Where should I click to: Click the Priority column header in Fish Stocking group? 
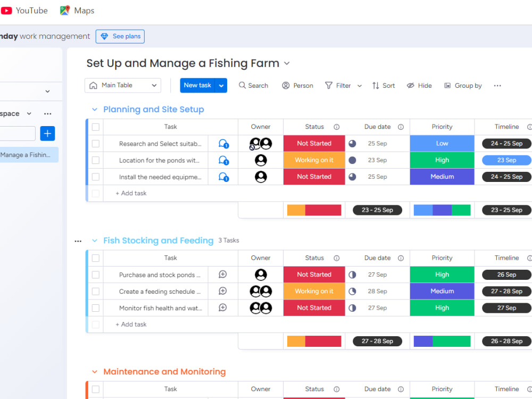442,258
